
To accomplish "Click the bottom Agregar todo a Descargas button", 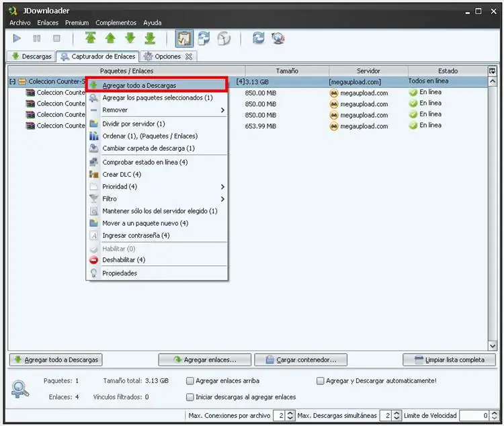I will coord(56,359).
